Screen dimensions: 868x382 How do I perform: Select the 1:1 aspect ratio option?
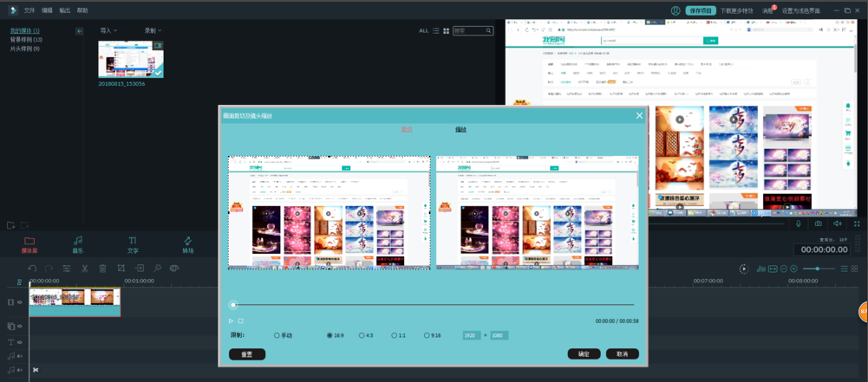click(394, 335)
